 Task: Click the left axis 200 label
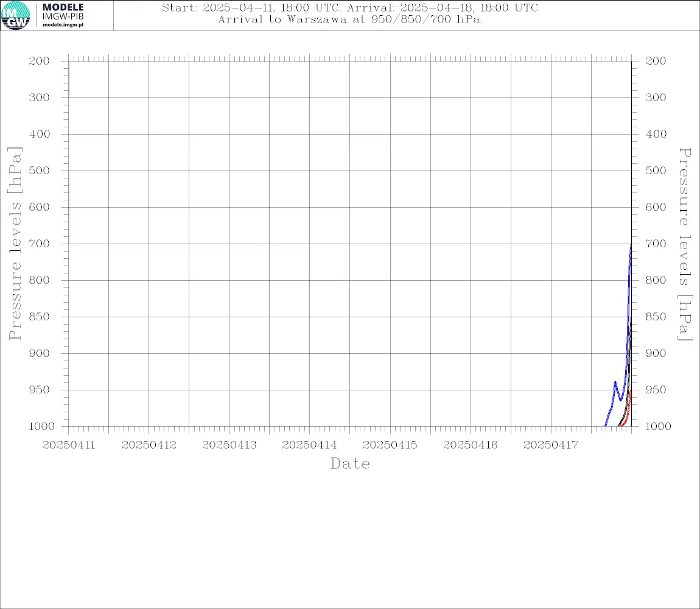click(40, 61)
